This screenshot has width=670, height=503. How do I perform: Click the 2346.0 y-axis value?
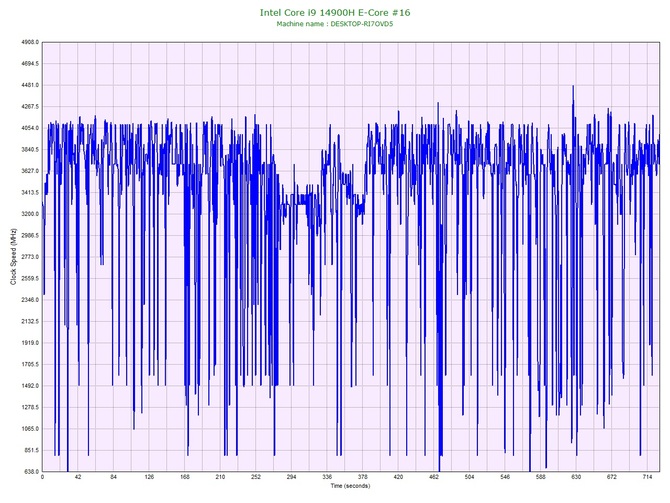tap(30, 300)
